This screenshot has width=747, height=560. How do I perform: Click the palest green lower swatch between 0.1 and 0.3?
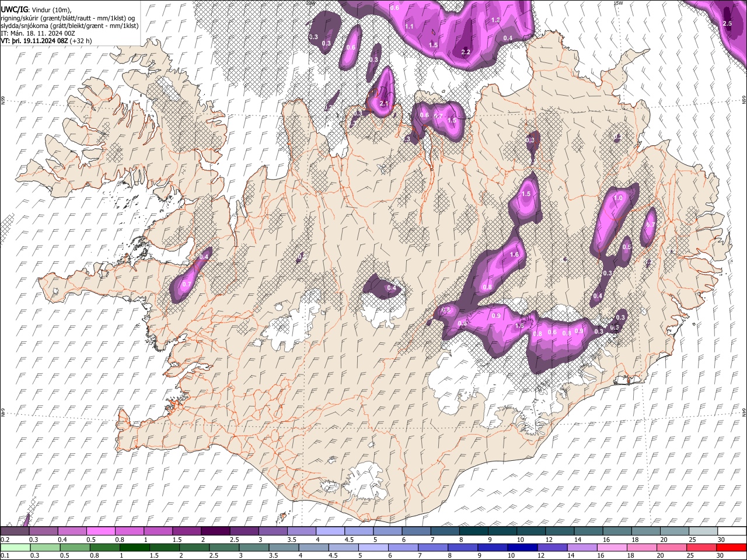[15, 547]
